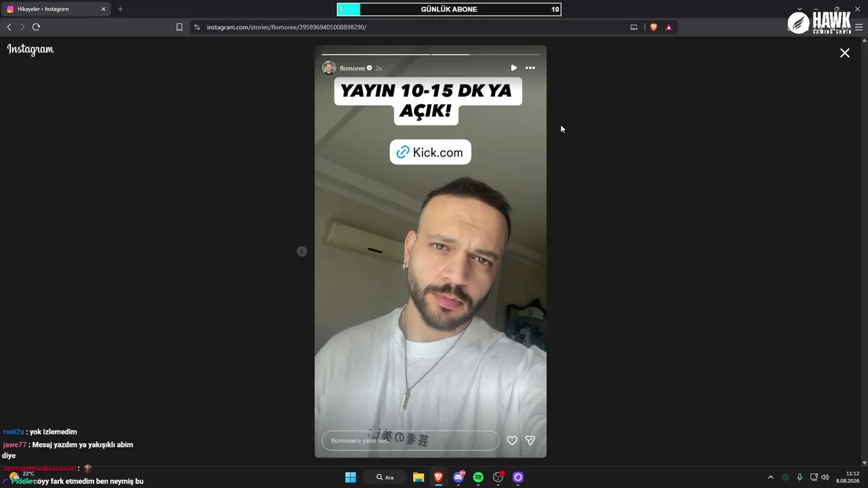Click the microphone tray icon
Viewport: 868px width, 488px height.
click(800, 477)
